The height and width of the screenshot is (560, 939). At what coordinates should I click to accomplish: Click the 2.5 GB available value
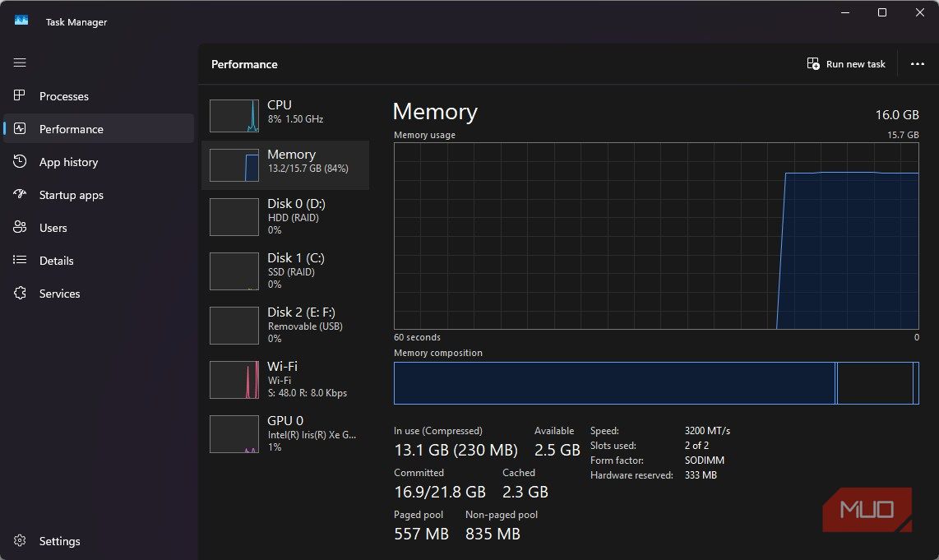click(x=557, y=450)
